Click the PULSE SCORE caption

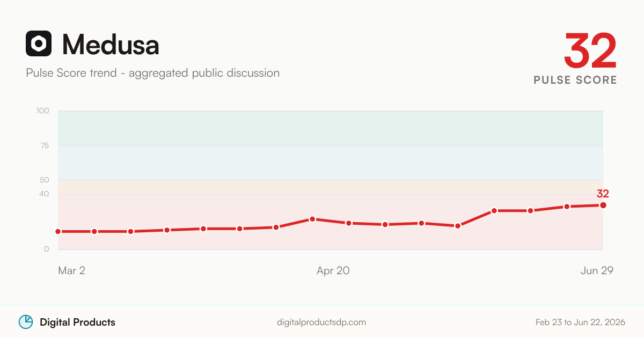coord(575,80)
